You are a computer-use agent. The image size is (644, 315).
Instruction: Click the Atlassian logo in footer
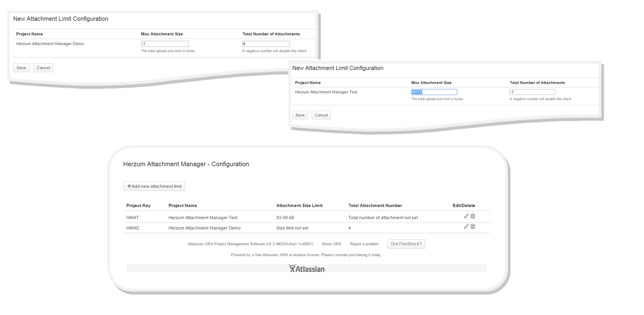(307, 268)
